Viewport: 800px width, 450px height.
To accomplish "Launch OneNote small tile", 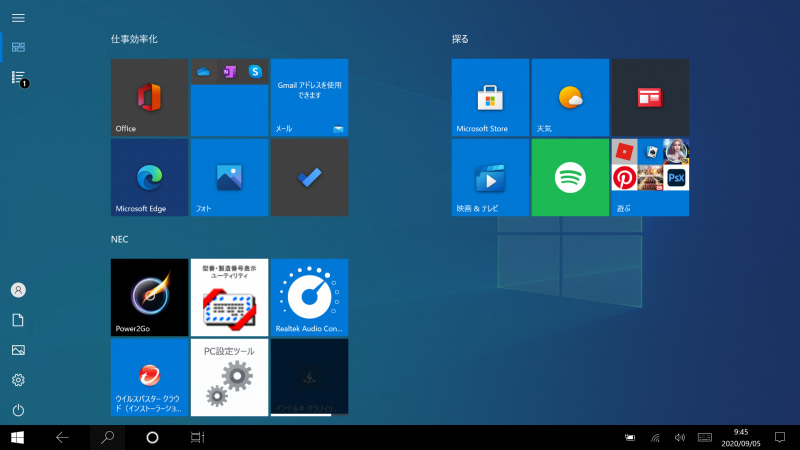I will point(230,72).
